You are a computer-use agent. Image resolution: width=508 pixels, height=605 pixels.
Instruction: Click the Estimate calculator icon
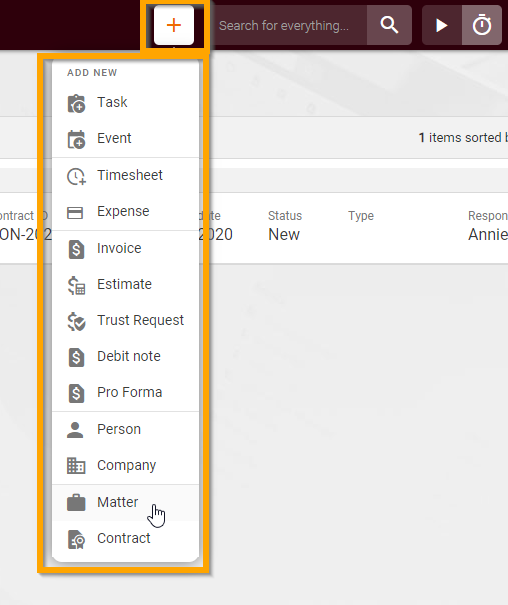[x=76, y=285]
